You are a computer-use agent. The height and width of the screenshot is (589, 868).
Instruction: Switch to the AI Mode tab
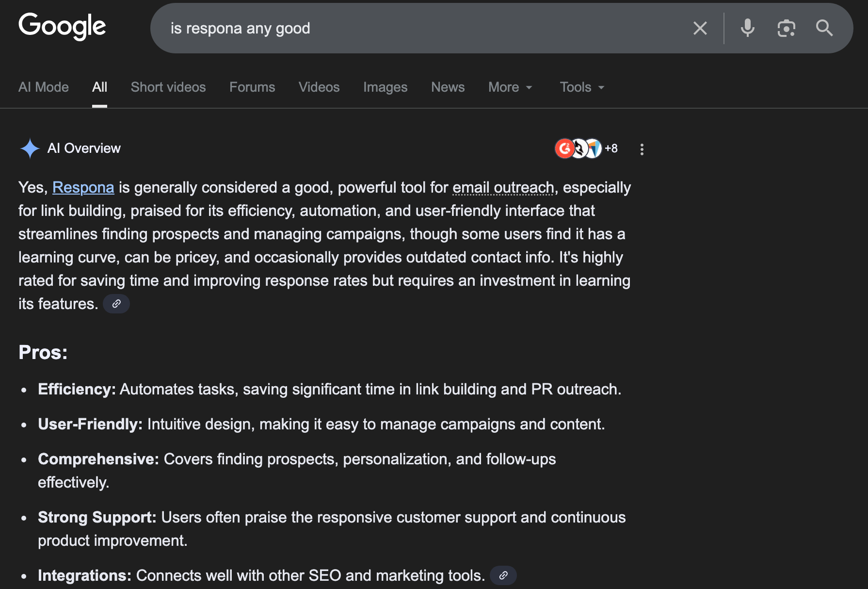pyautogui.click(x=44, y=87)
